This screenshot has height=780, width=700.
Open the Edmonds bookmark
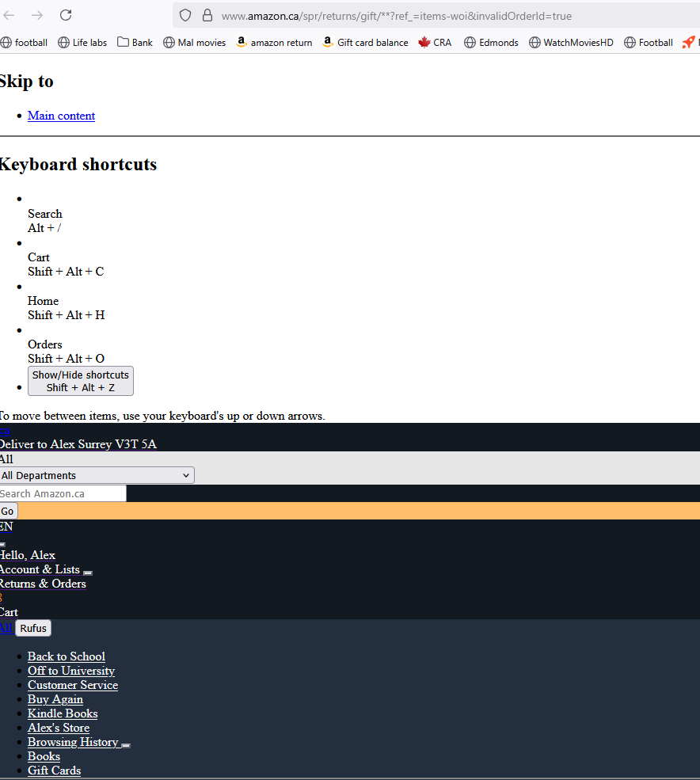(x=491, y=43)
